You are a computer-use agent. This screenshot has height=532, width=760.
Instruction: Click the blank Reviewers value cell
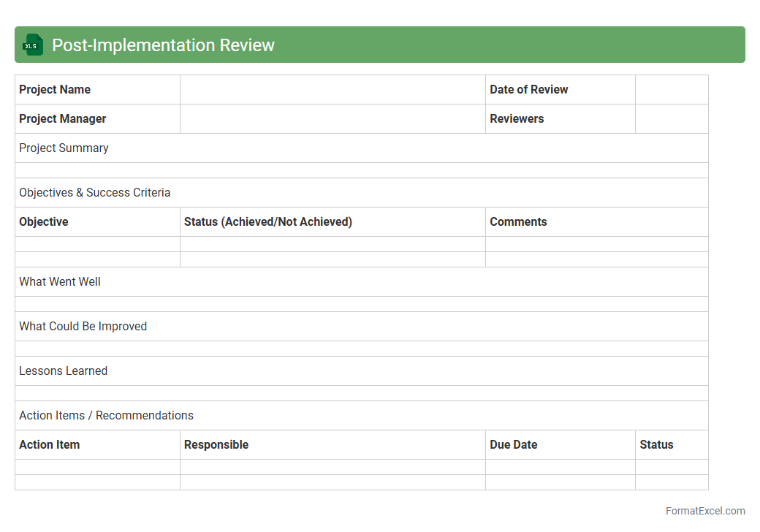pyautogui.click(x=671, y=119)
